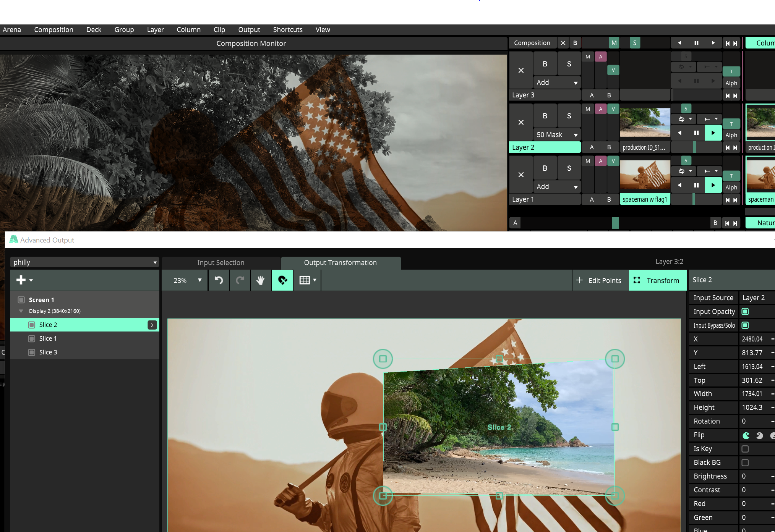Click the Transform button
775x532 pixels.
pos(657,280)
